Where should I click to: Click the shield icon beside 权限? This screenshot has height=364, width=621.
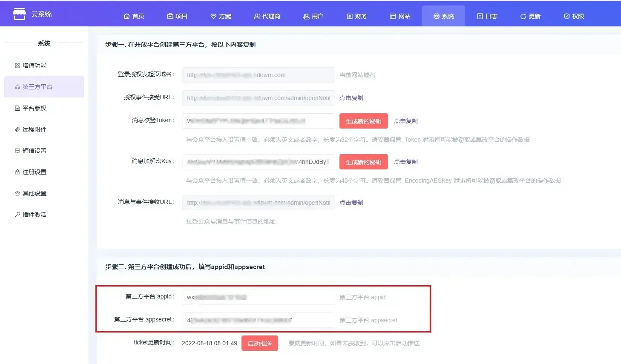click(566, 16)
